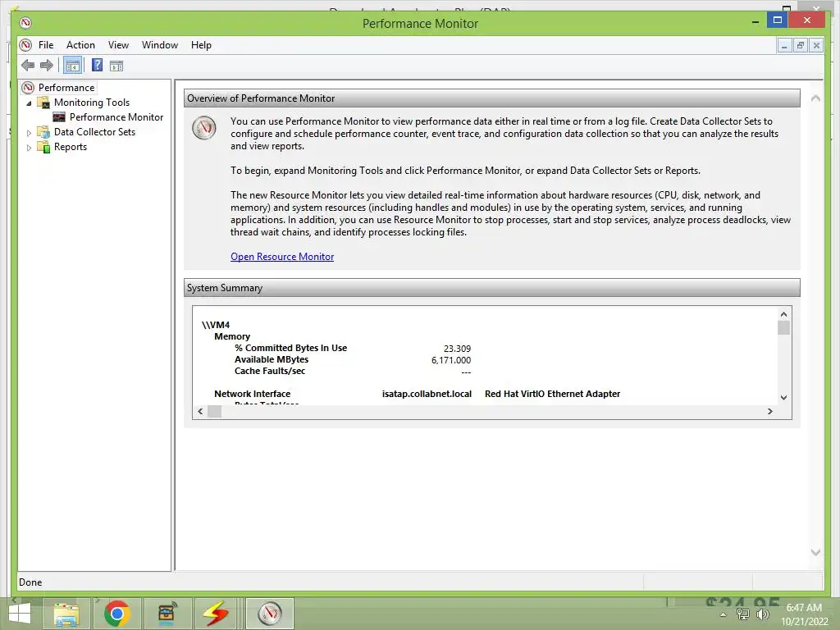Click System Summary horizontal scrollbar thumb

pyautogui.click(x=214, y=412)
